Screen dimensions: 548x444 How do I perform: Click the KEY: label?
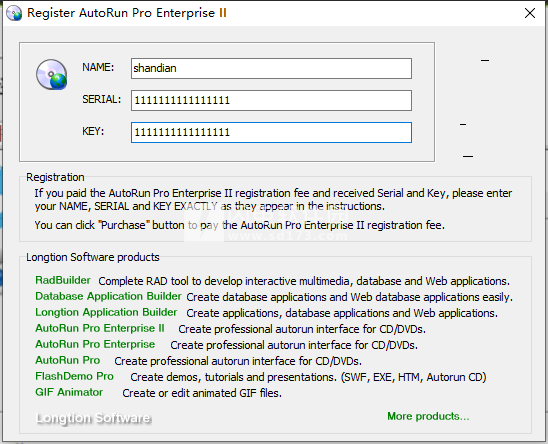tap(93, 131)
